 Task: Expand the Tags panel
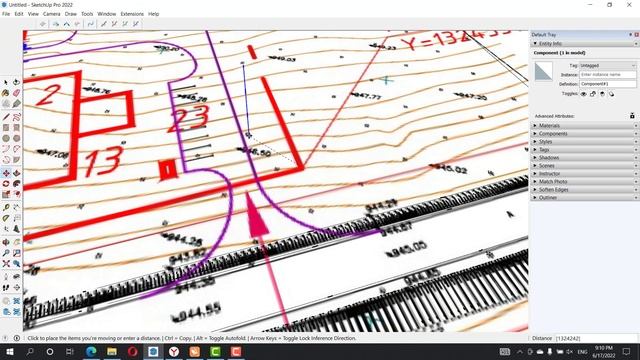tap(584, 150)
